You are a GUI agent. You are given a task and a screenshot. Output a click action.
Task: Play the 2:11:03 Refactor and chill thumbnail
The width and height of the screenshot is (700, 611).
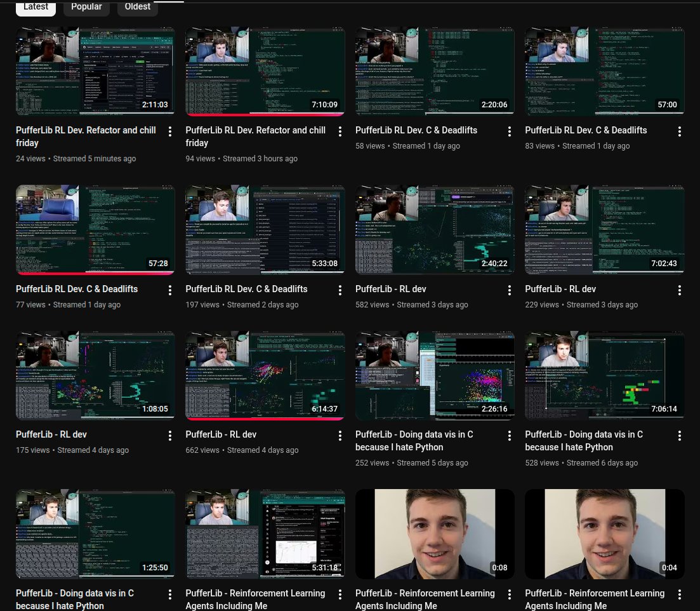pyautogui.click(x=95, y=71)
